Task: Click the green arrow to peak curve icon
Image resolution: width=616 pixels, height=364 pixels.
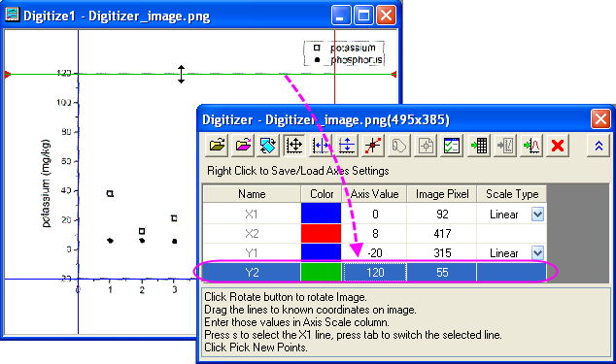Action: tap(531, 146)
